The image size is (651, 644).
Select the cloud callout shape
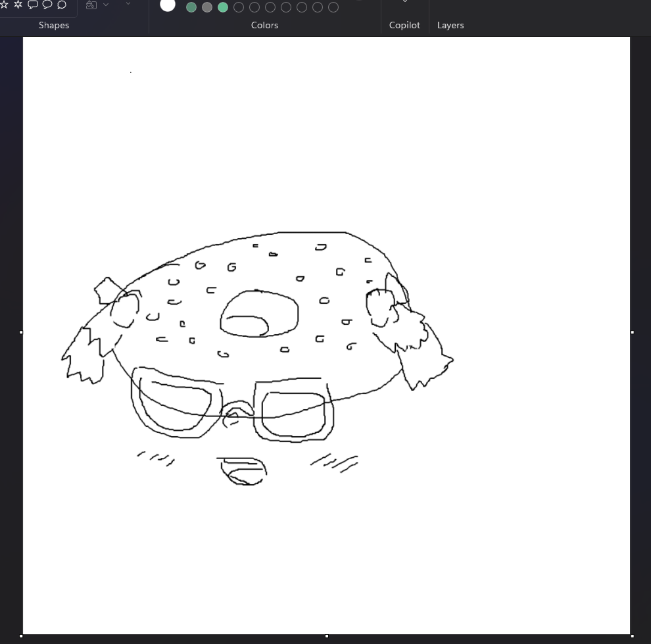pyautogui.click(x=62, y=5)
